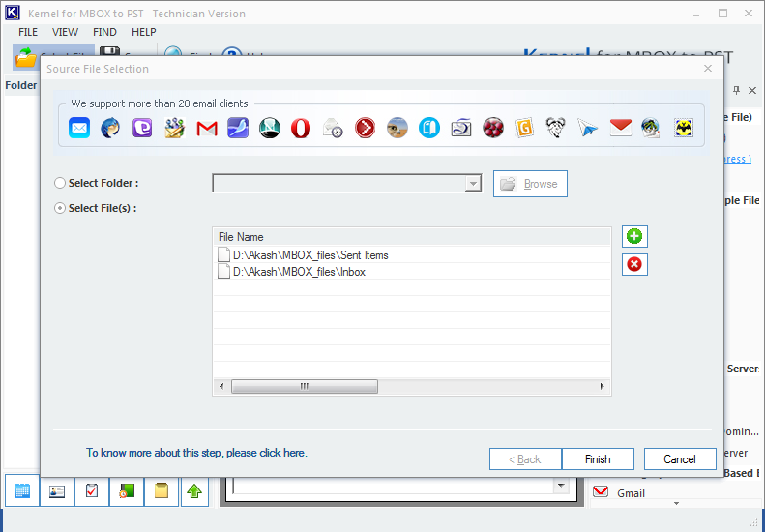Expand the folder path combo box arrow
This screenshot has width=765, height=532.
point(473,184)
